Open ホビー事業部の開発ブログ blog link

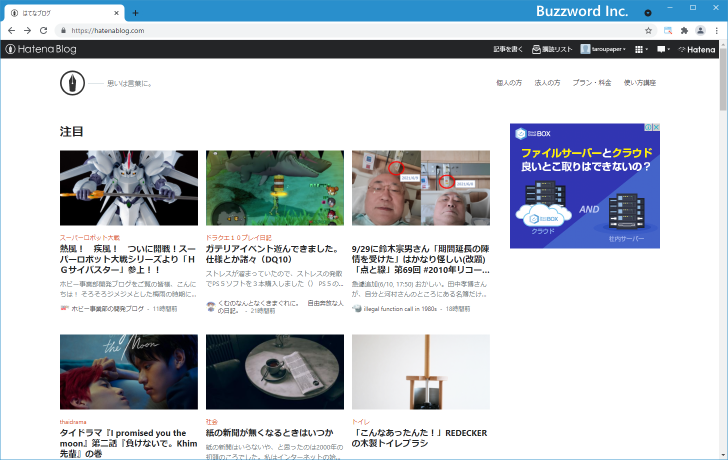tap(107, 309)
